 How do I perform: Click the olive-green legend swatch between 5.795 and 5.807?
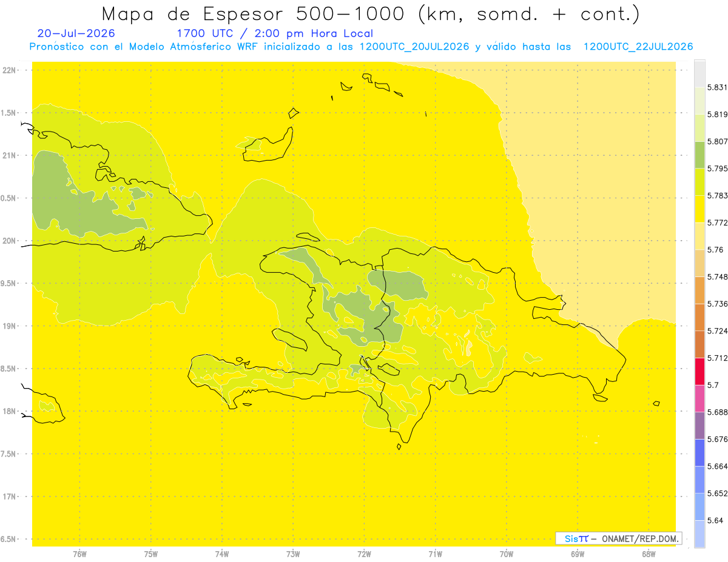[699, 155]
